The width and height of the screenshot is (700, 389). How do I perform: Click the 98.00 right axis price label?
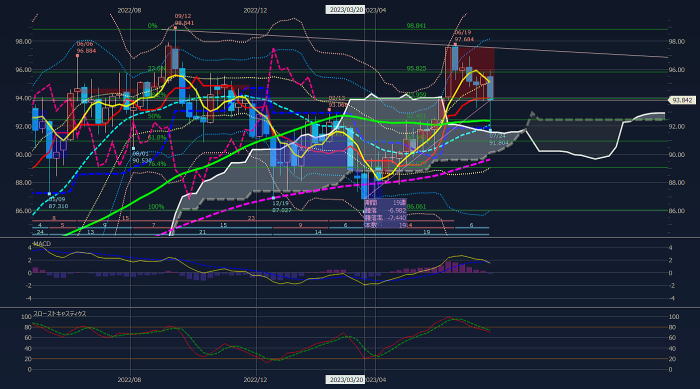[677, 42]
